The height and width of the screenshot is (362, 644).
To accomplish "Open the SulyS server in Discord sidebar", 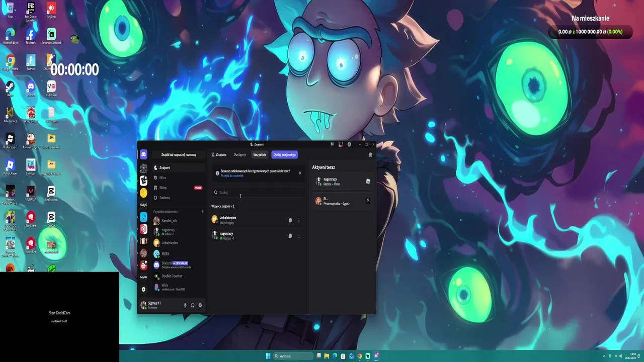I will [x=143, y=205].
